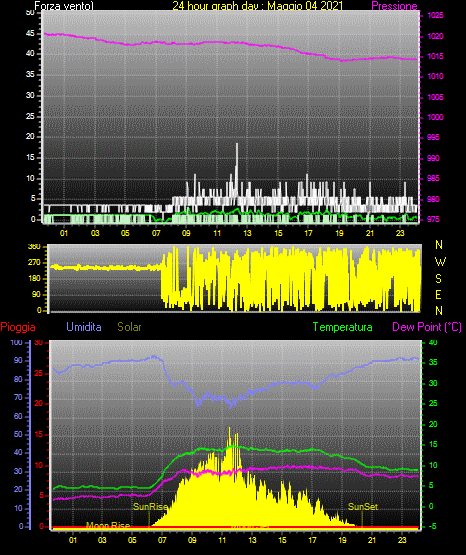This screenshot has height=555, width=466.
Task: Click hour 13 on the pressure chart's time axis
Action: pos(247,233)
